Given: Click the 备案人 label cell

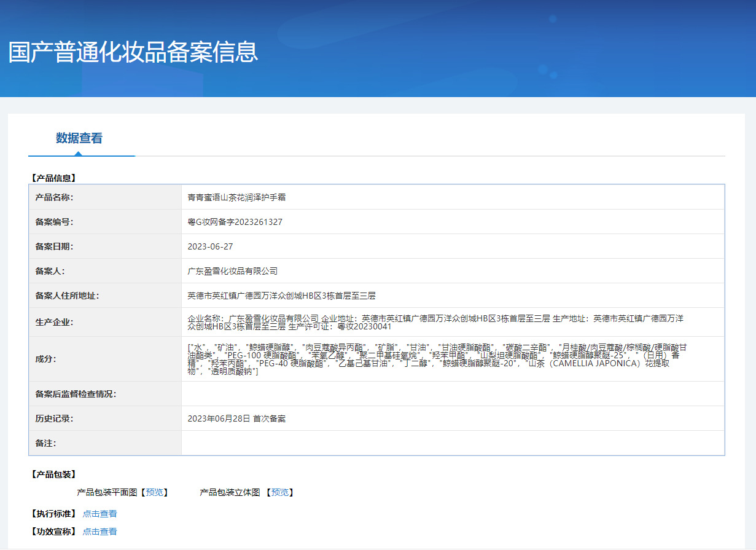Looking at the screenshot, I should [105, 271].
